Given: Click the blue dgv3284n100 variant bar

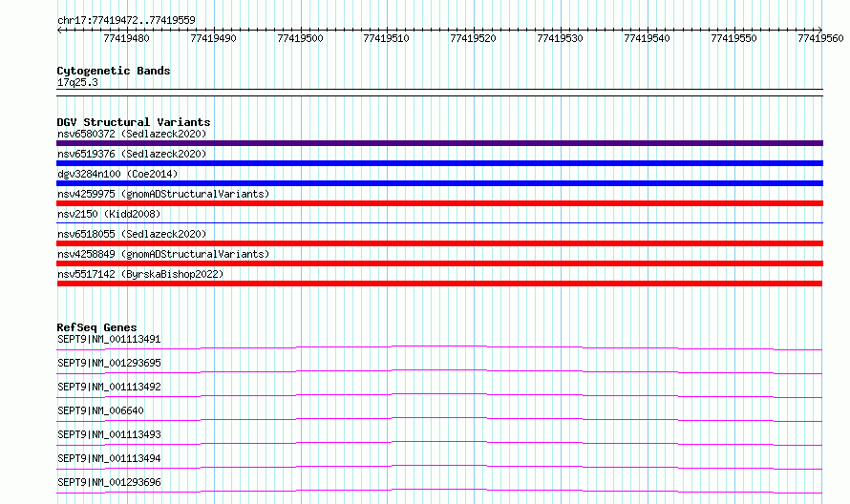Looking at the screenshot, I should pyautogui.click(x=439, y=183).
